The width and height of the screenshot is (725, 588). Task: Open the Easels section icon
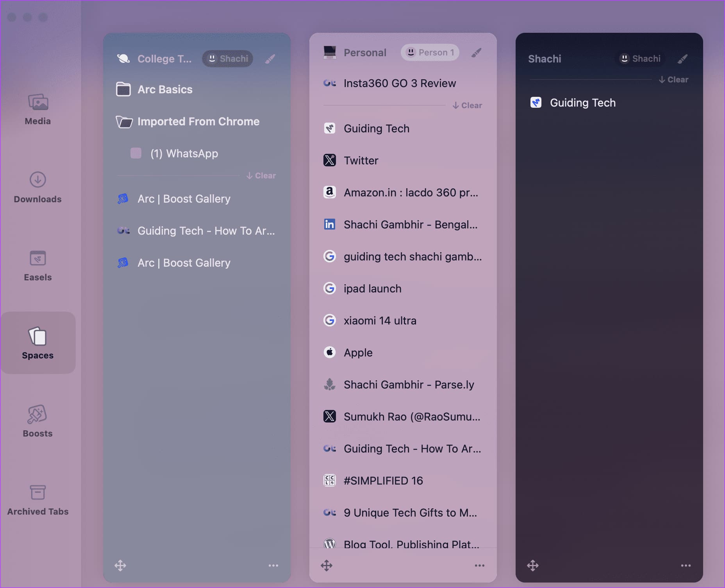pos(38,258)
